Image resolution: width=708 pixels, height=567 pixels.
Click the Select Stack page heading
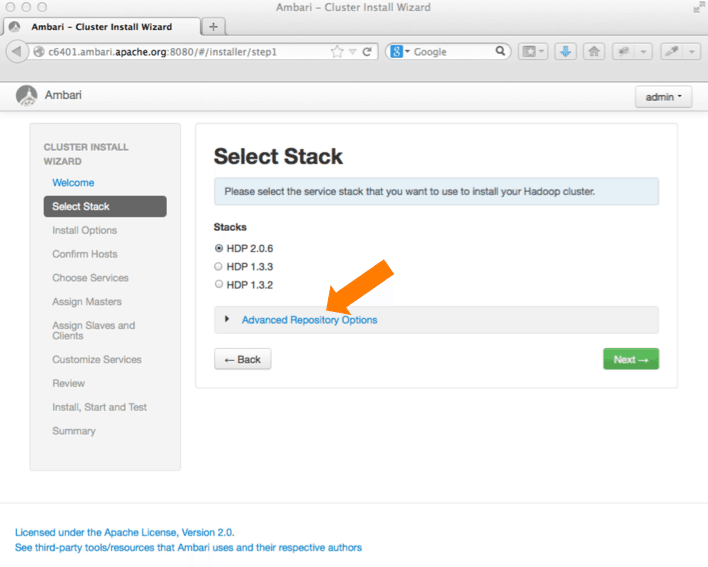pos(278,157)
